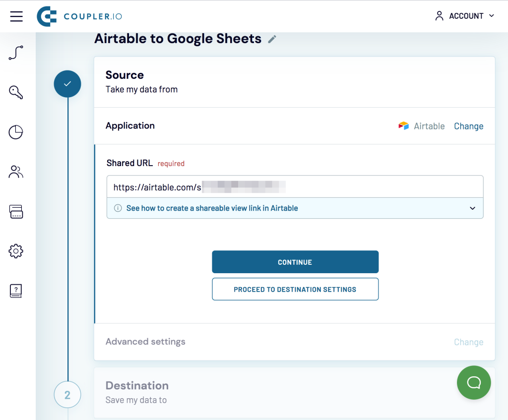The width and height of the screenshot is (508, 420).
Task: Open the key connections icon in sidebar
Action: point(16,92)
